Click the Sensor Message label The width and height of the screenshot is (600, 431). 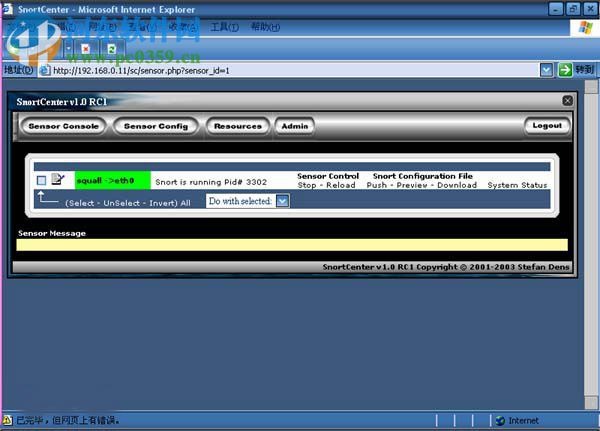click(x=52, y=233)
